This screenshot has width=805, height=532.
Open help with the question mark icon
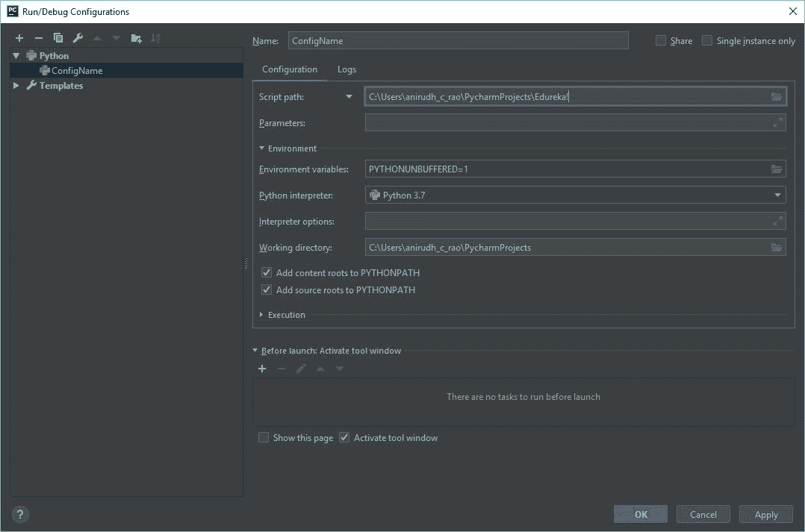[x=20, y=514]
